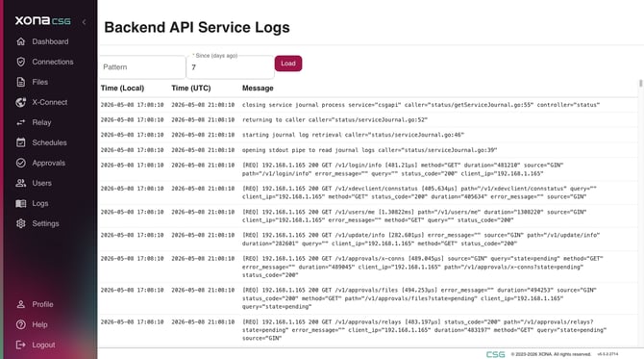Open Schedules in the sidebar
Image resolution: width=644 pixels, height=359 pixels.
click(50, 142)
